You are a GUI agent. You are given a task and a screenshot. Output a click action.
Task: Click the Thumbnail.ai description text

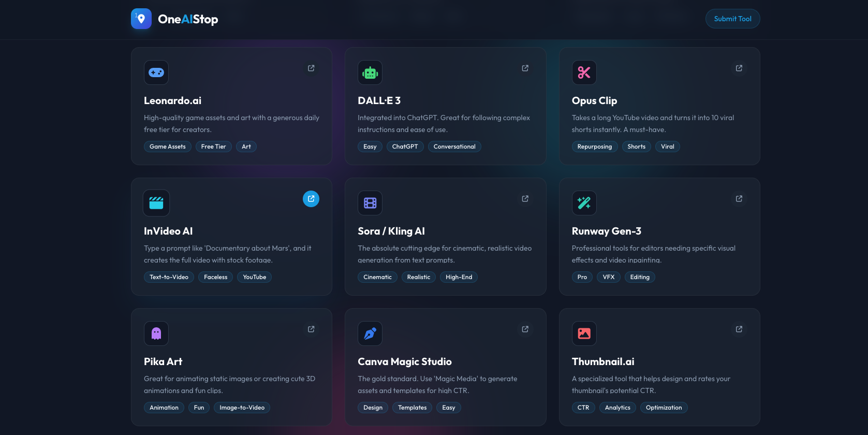tap(651, 385)
